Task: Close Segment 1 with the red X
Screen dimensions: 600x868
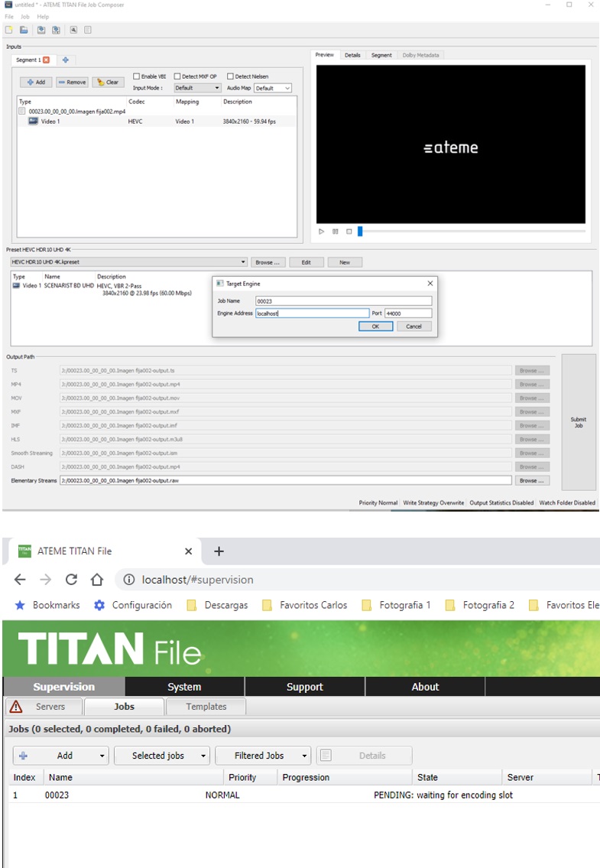Action: pyautogui.click(x=47, y=60)
